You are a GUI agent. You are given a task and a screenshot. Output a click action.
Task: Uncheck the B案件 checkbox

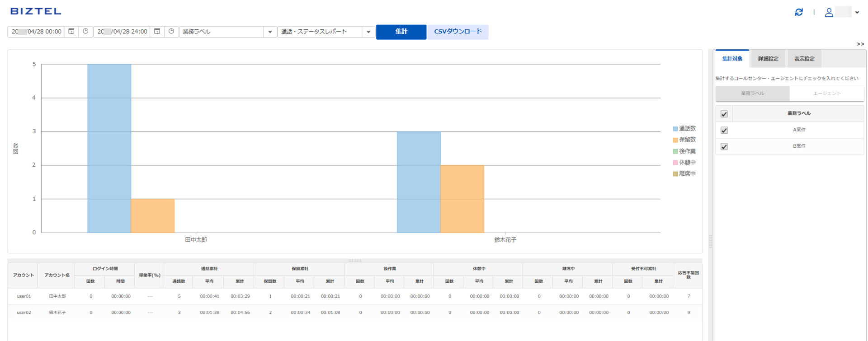pyautogui.click(x=724, y=146)
